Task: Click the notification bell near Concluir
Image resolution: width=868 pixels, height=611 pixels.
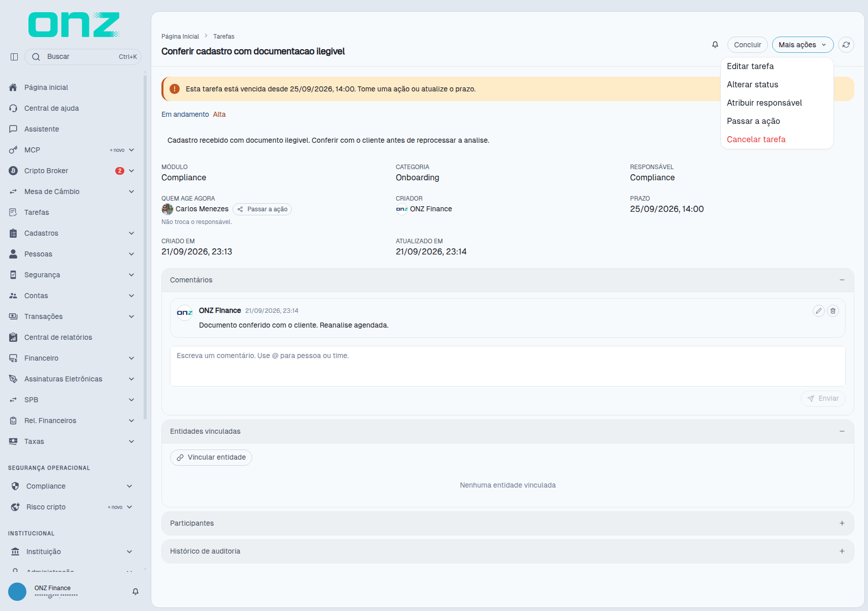Action: 715,45
